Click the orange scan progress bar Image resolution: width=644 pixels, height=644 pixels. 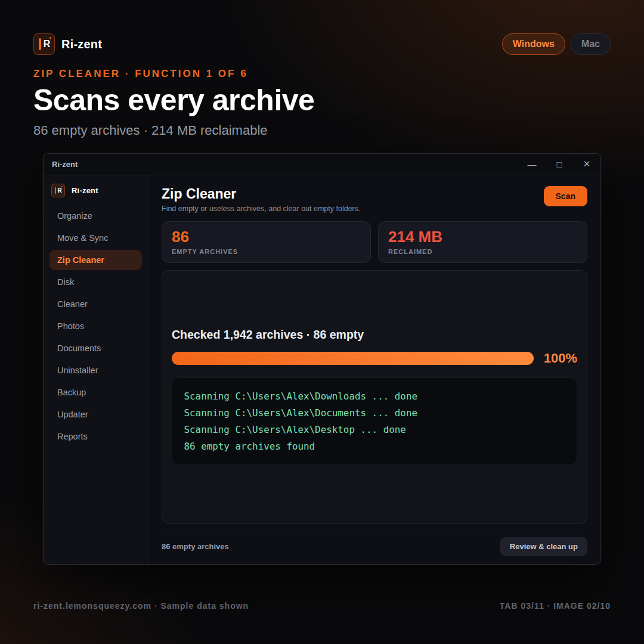(352, 358)
